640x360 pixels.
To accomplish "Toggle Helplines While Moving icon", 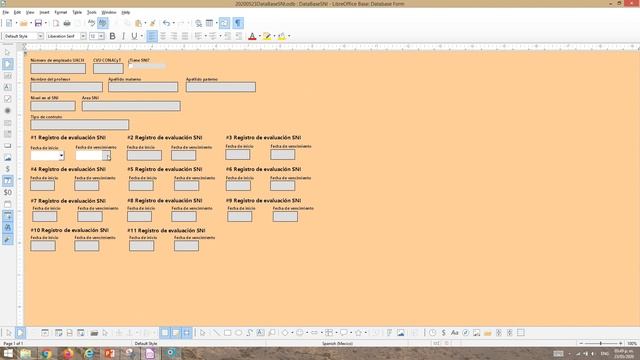I will pyautogui.click(x=187, y=333).
